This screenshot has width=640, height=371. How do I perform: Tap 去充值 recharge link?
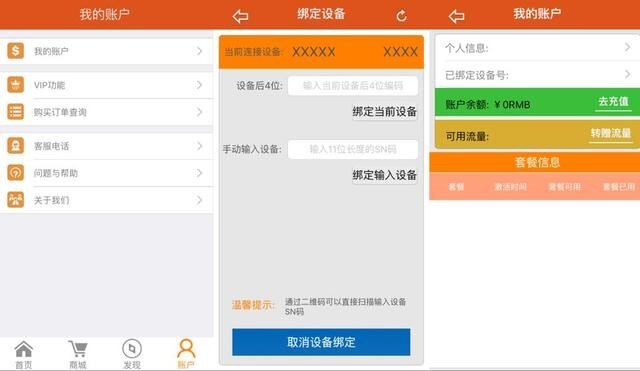click(613, 102)
